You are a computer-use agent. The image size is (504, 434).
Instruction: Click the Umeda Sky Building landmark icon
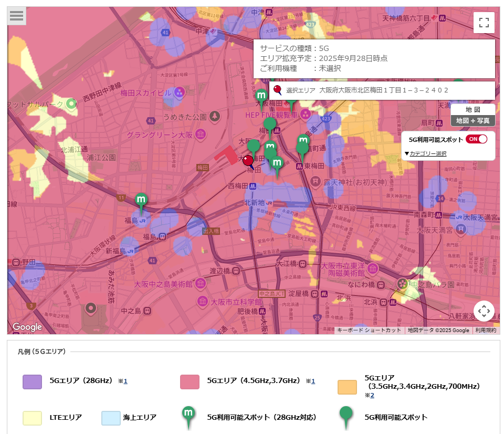180,93
